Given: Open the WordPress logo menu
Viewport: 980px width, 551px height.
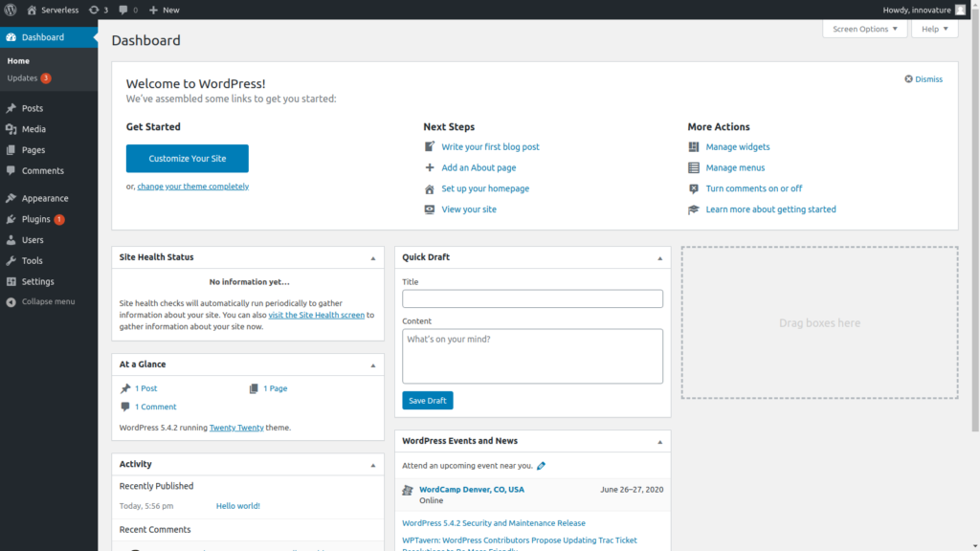Looking at the screenshot, I should (11, 10).
